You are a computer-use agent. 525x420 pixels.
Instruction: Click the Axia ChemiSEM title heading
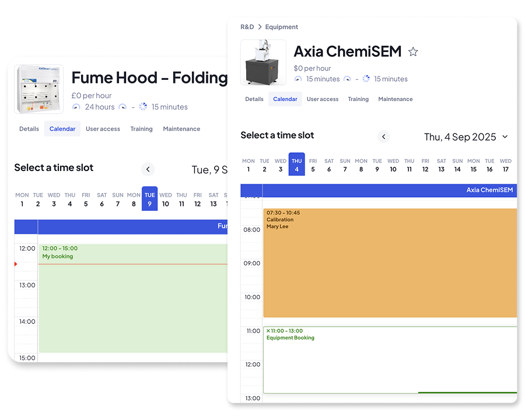348,51
